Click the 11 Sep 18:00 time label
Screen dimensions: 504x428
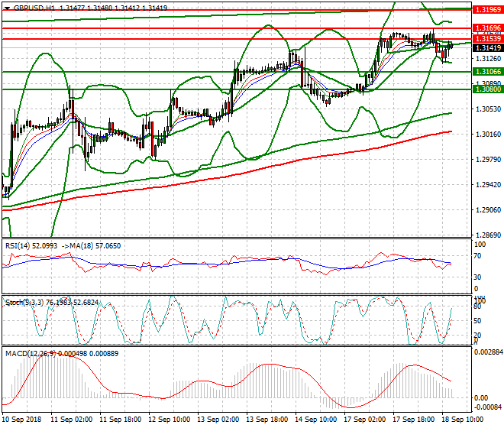(x=120, y=420)
